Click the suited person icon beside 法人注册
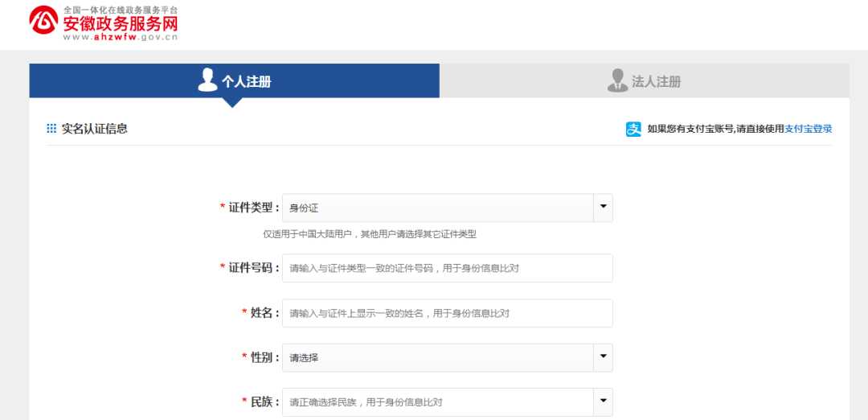The height and width of the screenshot is (420, 868). click(x=616, y=80)
